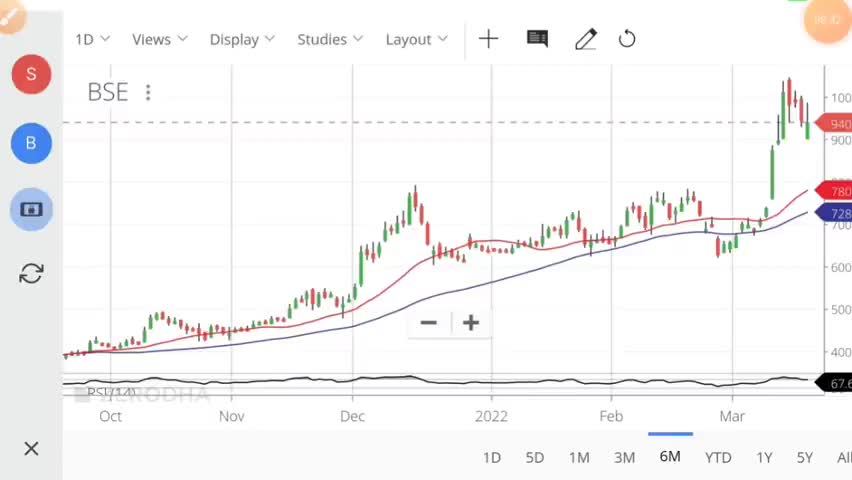Open the Studies menu
Image resolution: width=852 pixels, height=480 pixels.
point(331,39)
